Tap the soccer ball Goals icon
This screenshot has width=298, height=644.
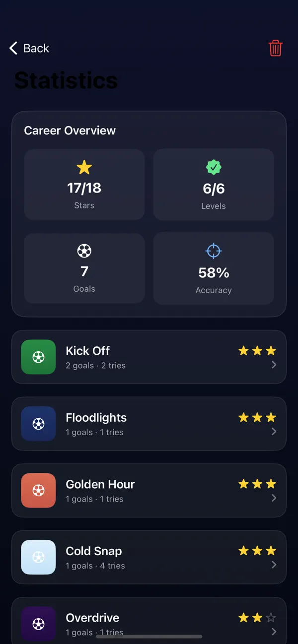coord(84,251)
